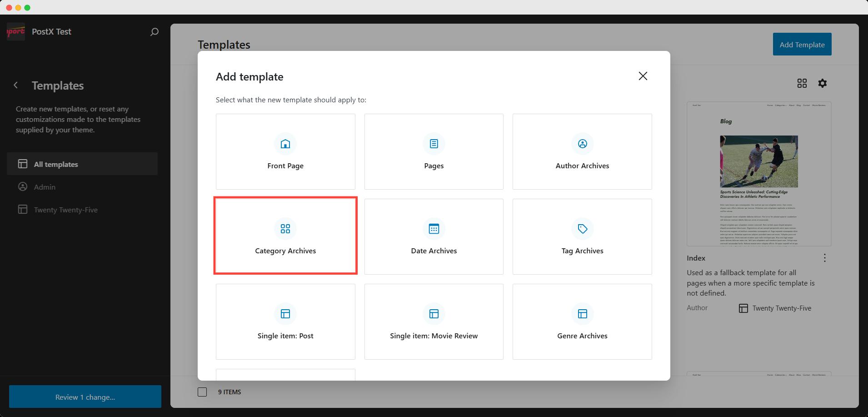Click the Single item: Movie Review layout icon
Viewport: 868px width, 417px height.
click(x=434, y=314)
